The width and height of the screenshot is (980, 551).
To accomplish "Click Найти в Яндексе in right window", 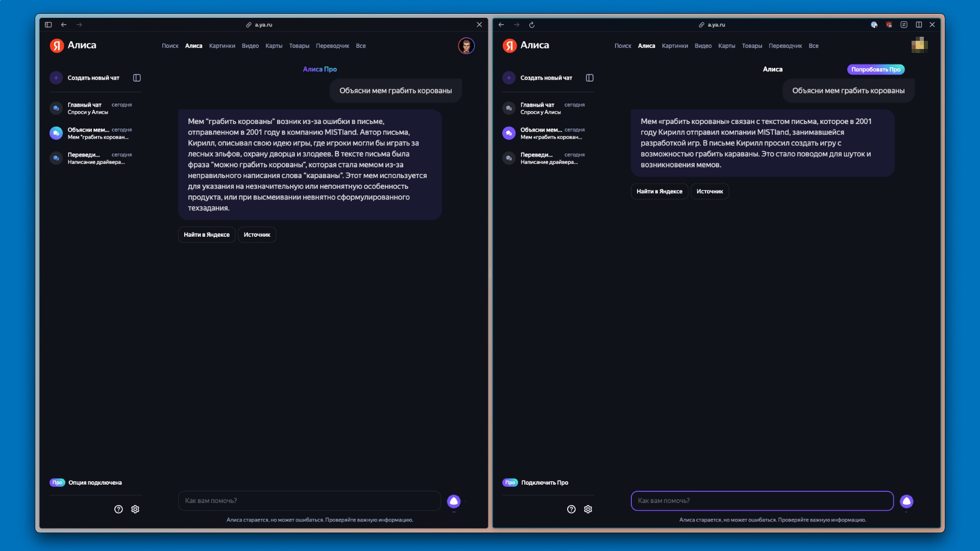I will tap(659, 191).
